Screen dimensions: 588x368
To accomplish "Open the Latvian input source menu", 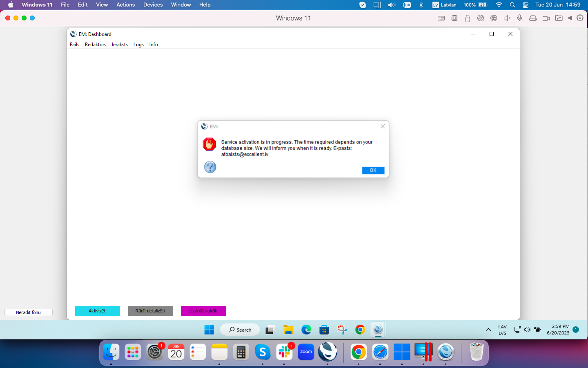I will (x=444, y=5).
